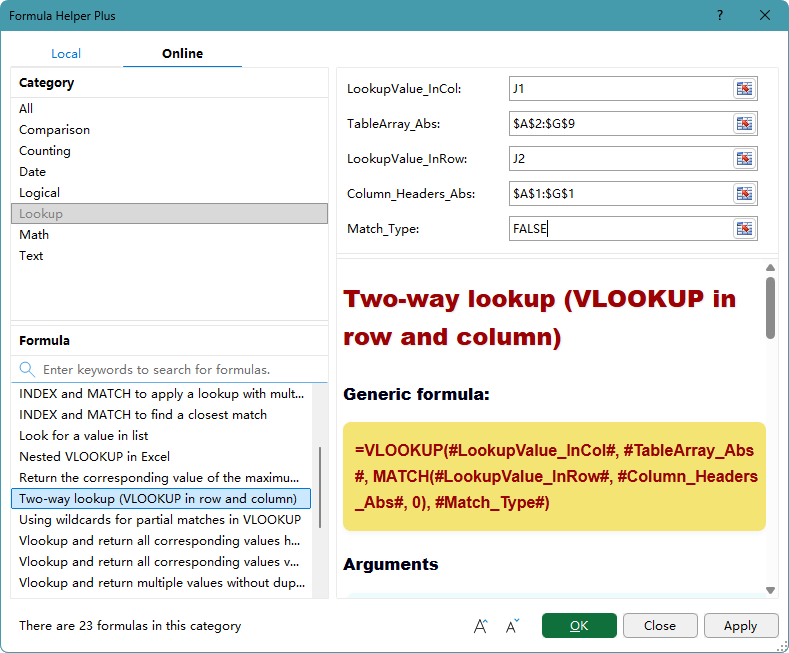Select the Counting category
Image resolution: width=789 pixels, height=653 pixels.
(x=169, y=151)
